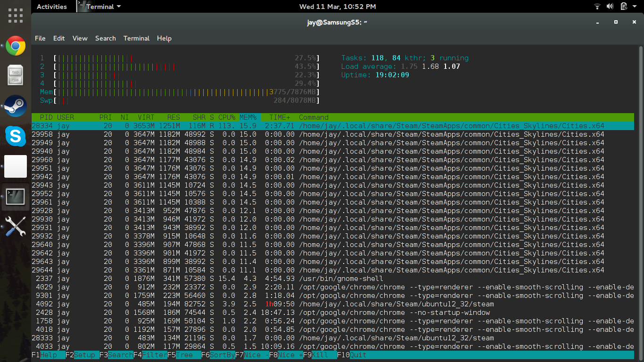Image resolution: width=644 pixels, height=362 pixels.
Task: Sort by the CPU% column header
Action: pyautogui.click(x=227, y=117)
